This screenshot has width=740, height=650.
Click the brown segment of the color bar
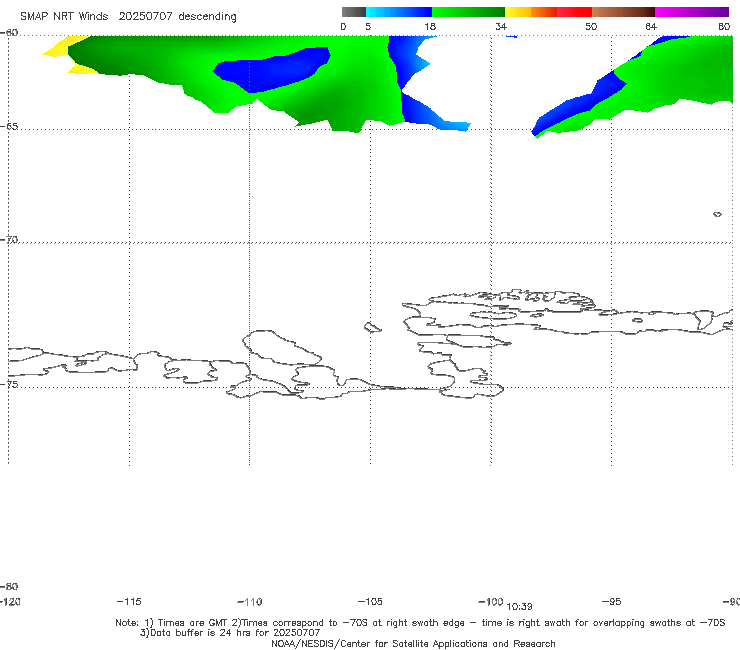tap(623, 12)
